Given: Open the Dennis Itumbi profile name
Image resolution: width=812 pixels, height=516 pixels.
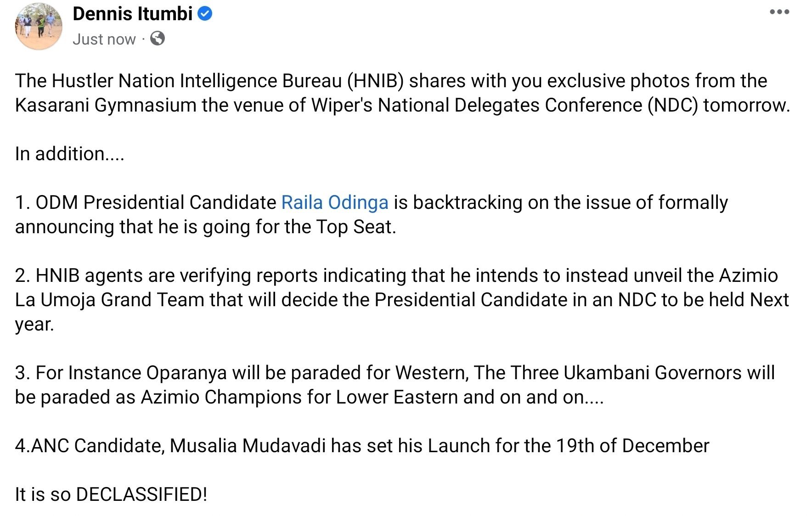Looking at the screenshot, I should [132, 14].
